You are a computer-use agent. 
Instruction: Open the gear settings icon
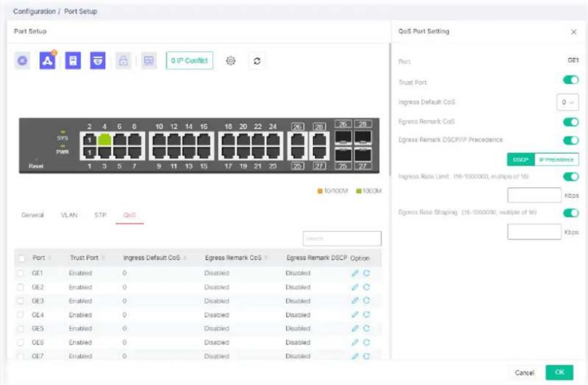pyautogui.click(x=231, y=60)
